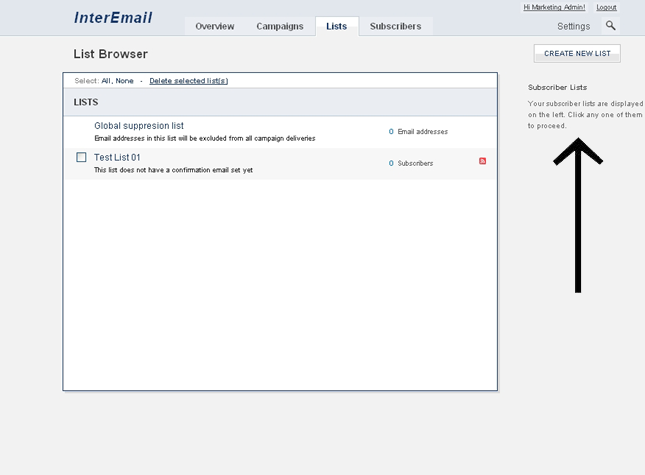Click the InterEmail logo
This screenshot has width=645, height=475.
113,18
